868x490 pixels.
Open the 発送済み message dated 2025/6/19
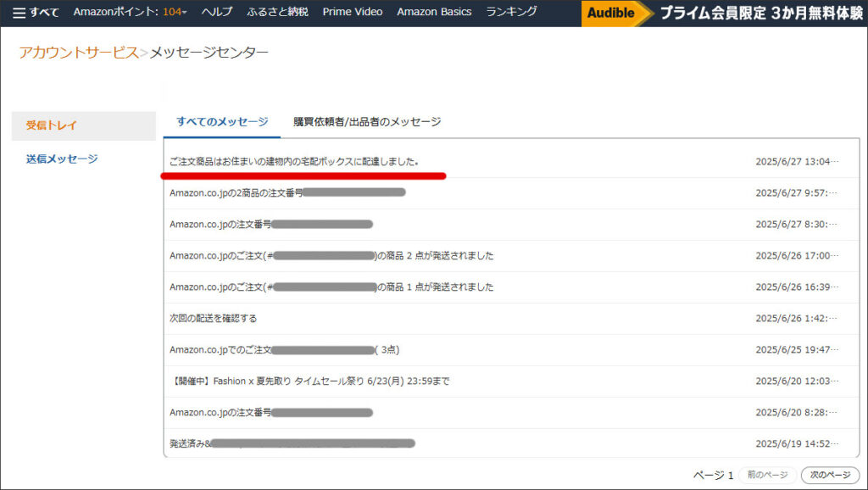click(x=511, y=443)
